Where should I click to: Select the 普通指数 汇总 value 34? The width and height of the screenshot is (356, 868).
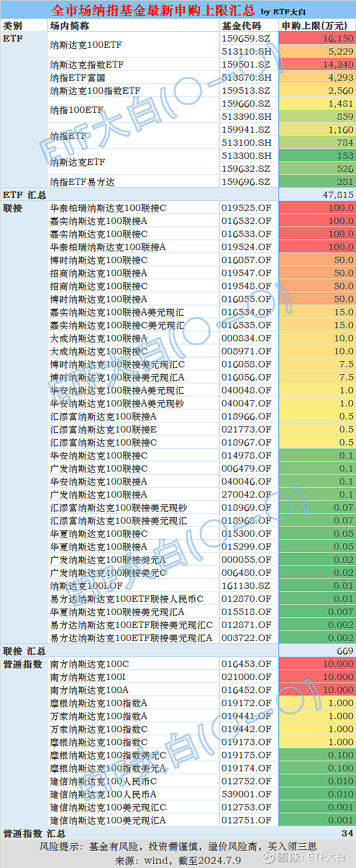347,833
